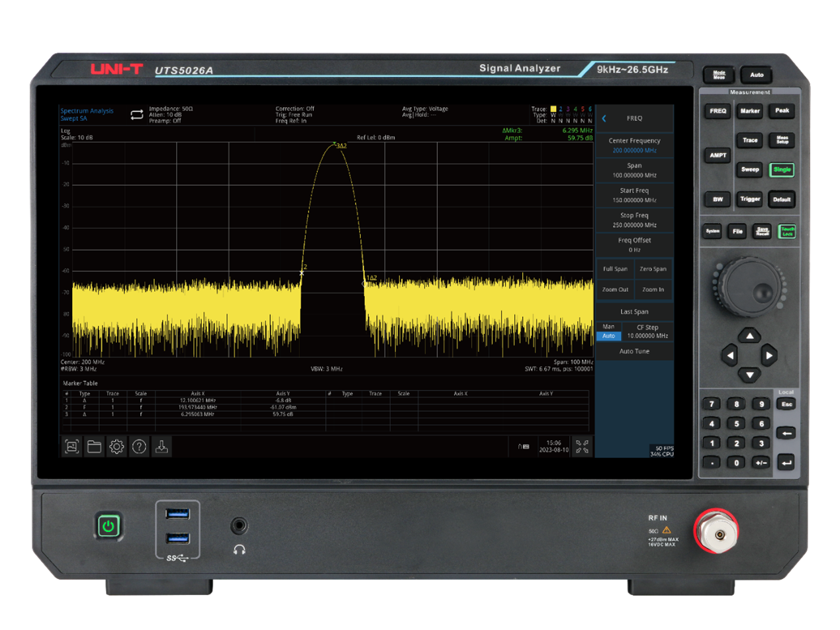
Task: Switch CF Step mode to Man
Action: tap(608, 327)
